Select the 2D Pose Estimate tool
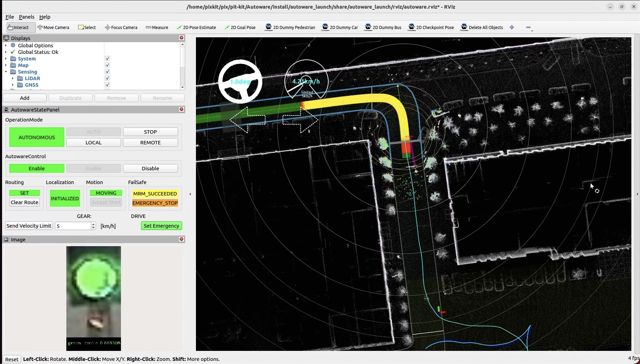Screen dimensions: 640x364 pos(196,27)
